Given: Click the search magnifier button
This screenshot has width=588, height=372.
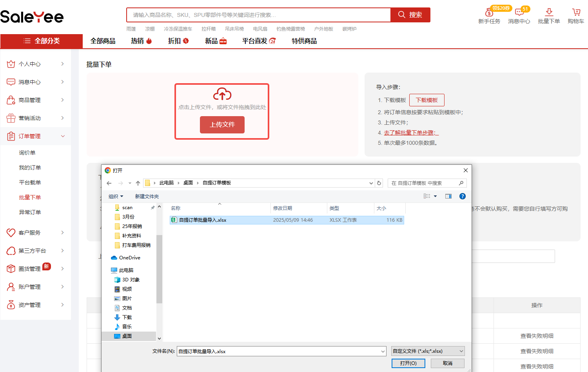Looking at the screenshot, I should pos(410,15).
